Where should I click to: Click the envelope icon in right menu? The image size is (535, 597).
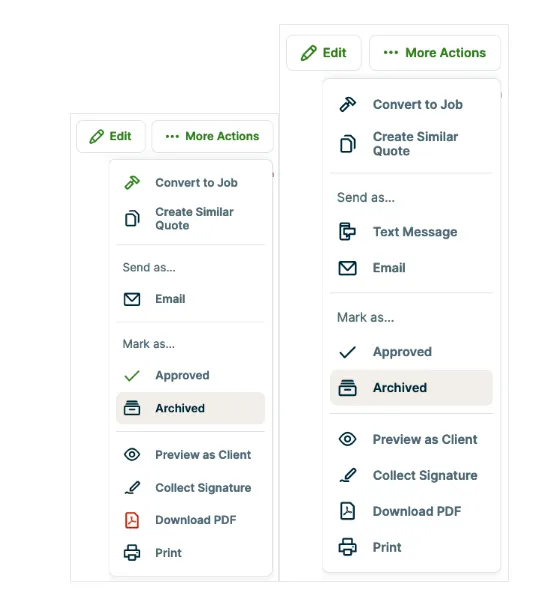[347, 268]
